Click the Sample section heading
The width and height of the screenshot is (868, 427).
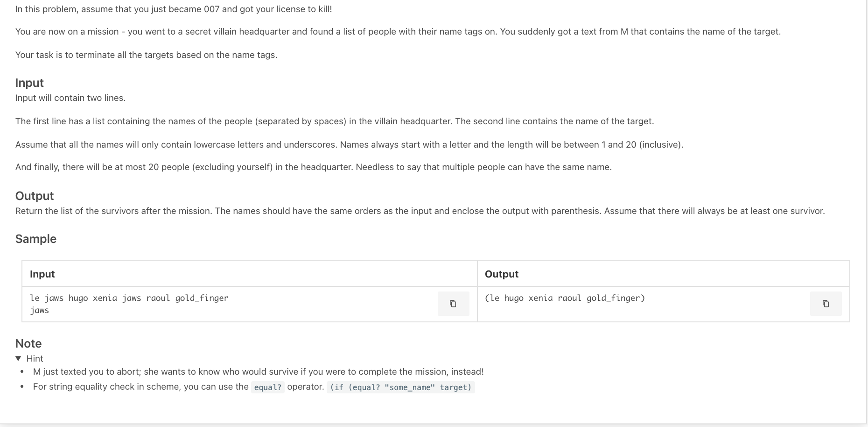36,239
